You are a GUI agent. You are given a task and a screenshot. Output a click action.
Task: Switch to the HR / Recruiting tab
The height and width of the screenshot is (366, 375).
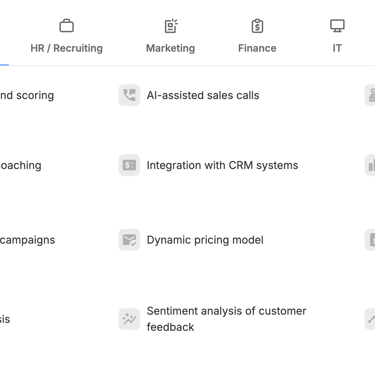(x=67, y=48)
